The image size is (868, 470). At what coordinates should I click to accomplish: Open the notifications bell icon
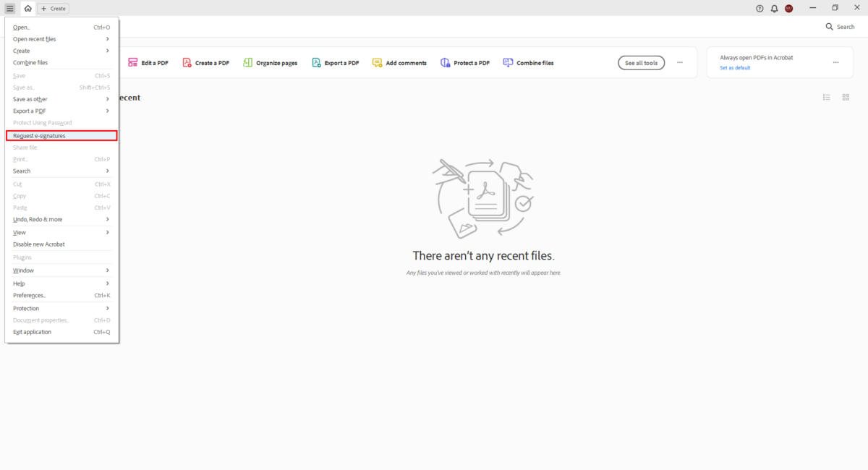pos(774,9)
